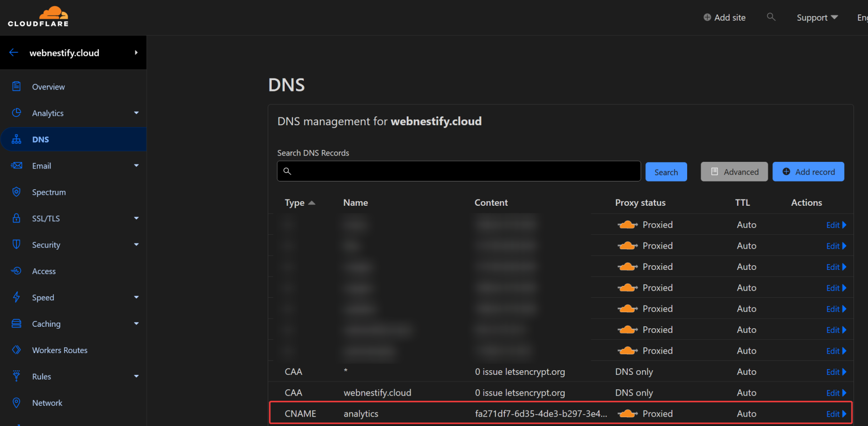Click the Add record button

click(809, 172)
